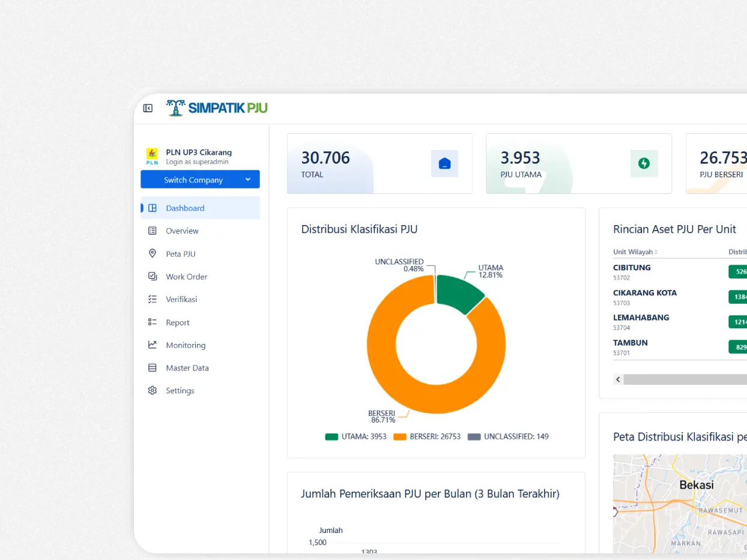Click the green UTAMA donut segment

click(458, 293)
